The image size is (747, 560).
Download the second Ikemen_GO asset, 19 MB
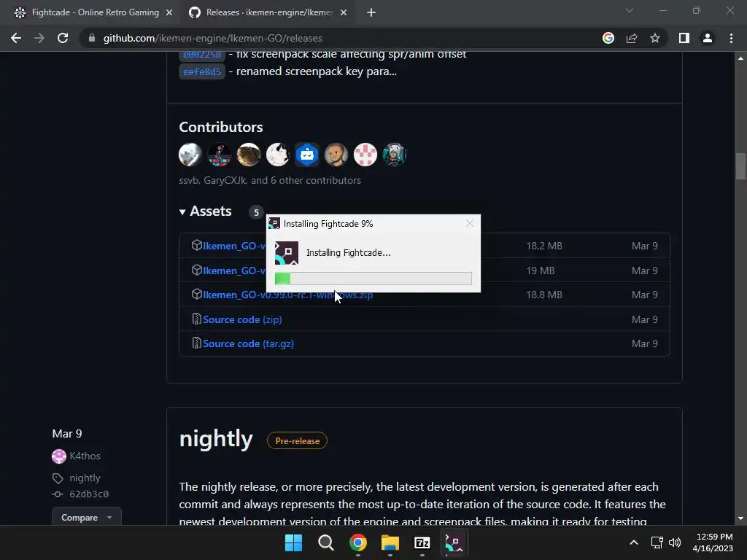(x=234, y=271)
